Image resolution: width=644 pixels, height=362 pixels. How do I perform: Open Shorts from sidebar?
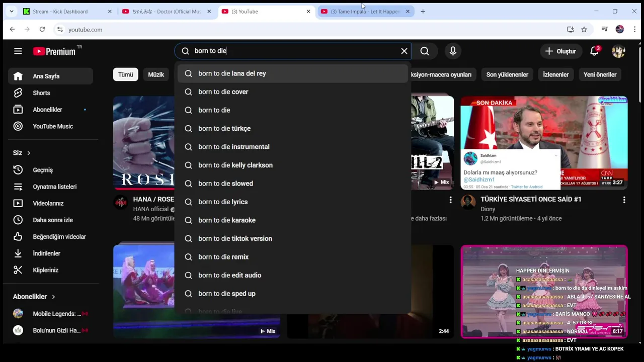pyautogui.click(x=51, y=93)
